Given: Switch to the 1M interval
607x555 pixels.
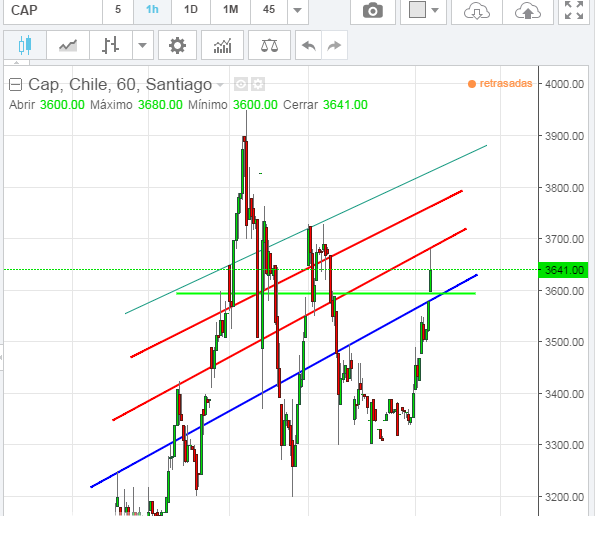Looking at the screenshot, I should (231, 10).
